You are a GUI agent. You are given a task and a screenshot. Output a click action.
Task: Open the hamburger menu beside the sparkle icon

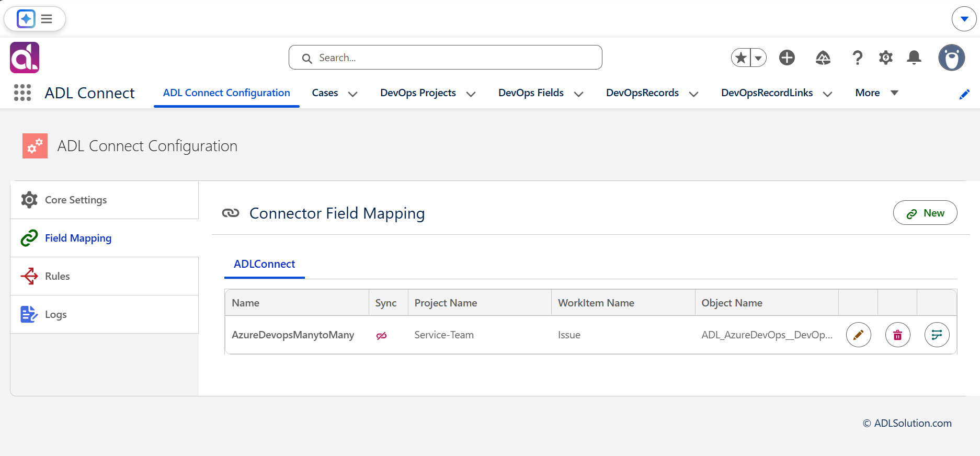(47, 19)
